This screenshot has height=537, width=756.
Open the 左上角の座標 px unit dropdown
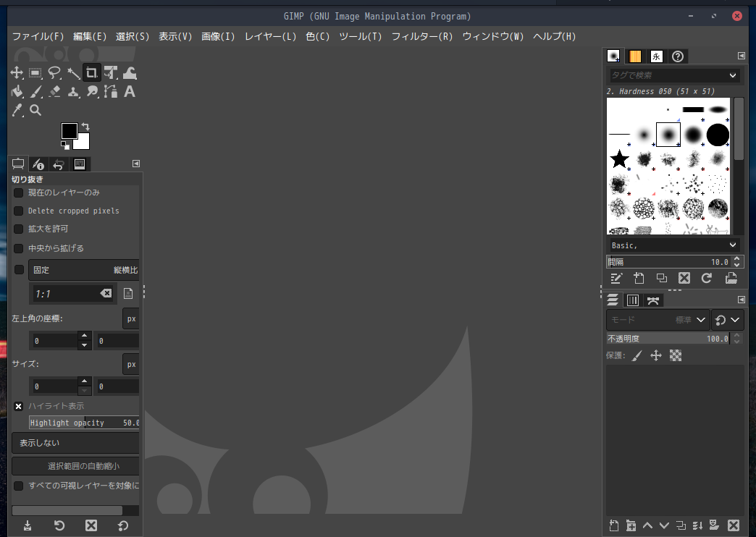[x=131, y=318]
